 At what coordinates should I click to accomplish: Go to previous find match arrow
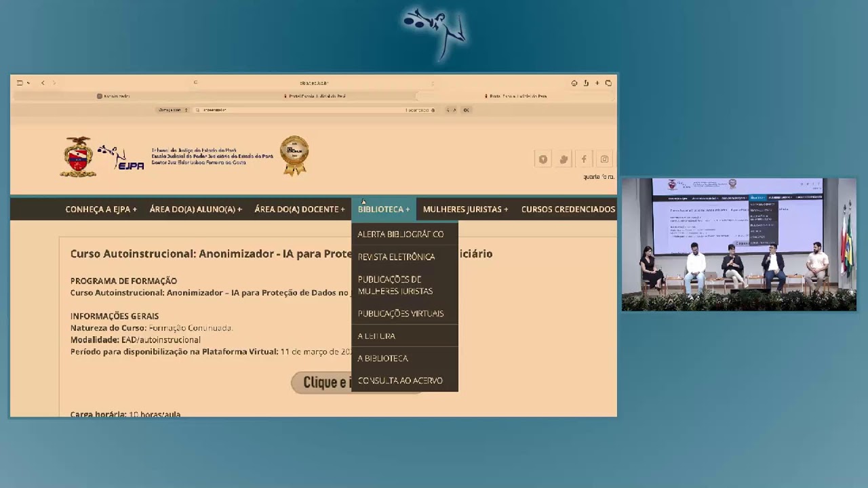click(448, 110)
